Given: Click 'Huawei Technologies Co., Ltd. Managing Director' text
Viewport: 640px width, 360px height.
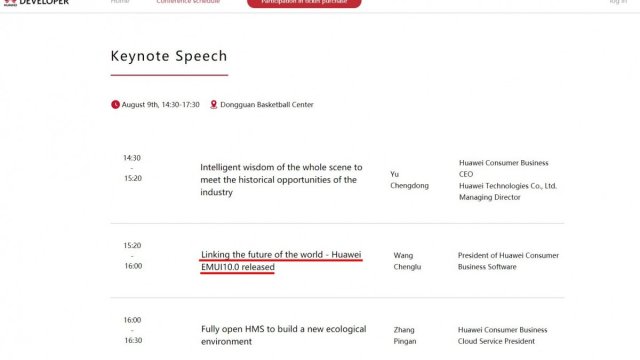Looking at the screenshot, I should pyautogui.click(x=508, y=191).
